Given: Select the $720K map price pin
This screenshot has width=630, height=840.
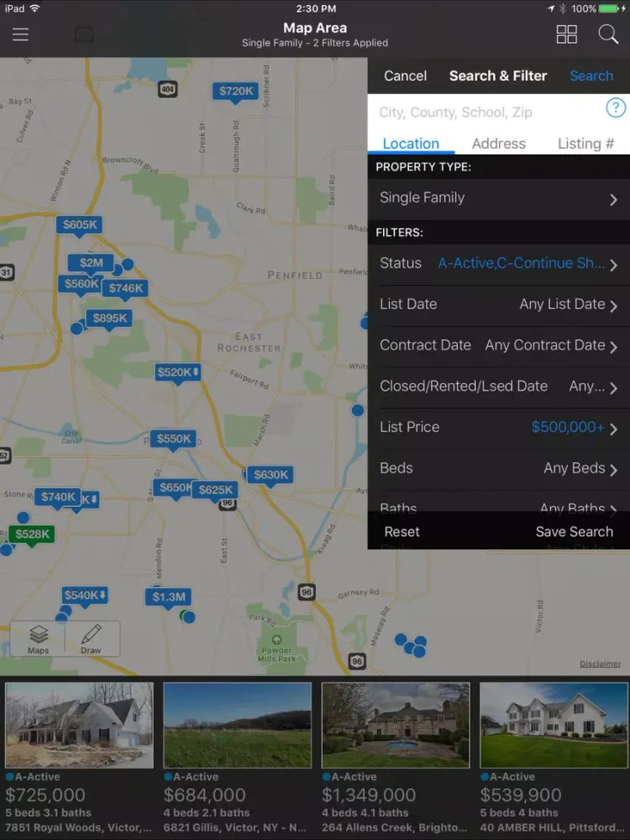Looking at the screenshot, I should (x=236, y=91).
